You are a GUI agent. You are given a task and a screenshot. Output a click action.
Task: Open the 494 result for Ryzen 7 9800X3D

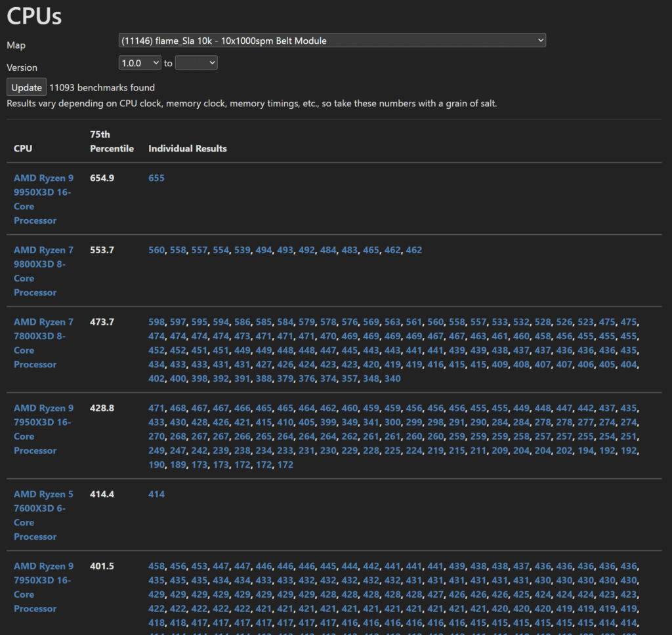(264, 250)
